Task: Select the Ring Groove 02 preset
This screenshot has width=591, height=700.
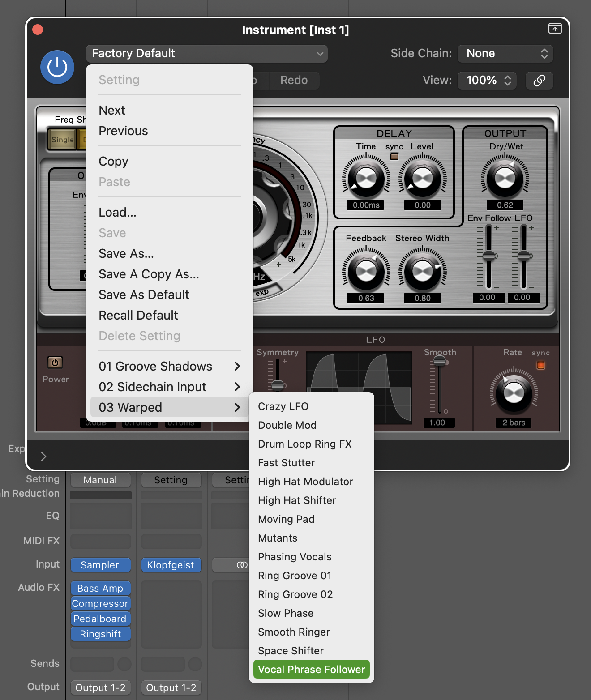Action: pos(312,594)
